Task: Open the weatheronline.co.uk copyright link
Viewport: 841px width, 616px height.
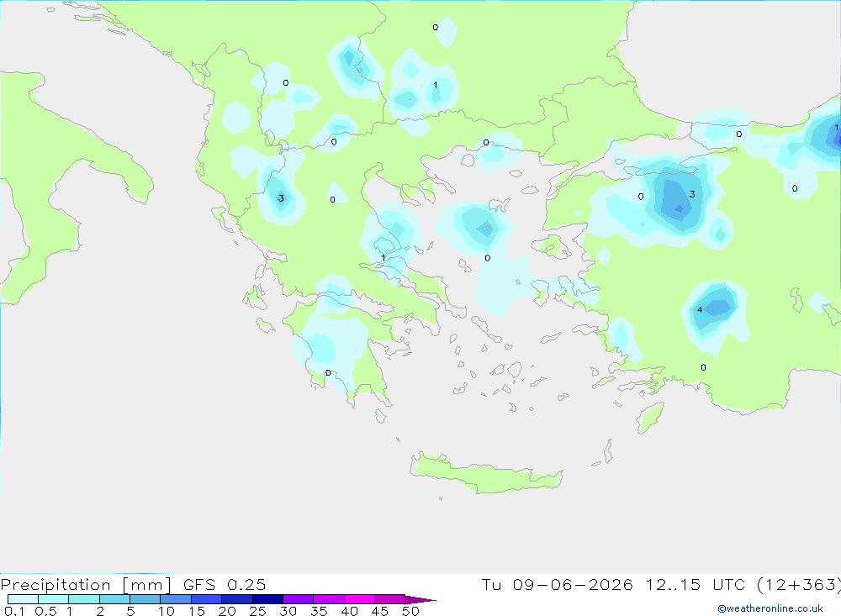Action: pos(770,608)
